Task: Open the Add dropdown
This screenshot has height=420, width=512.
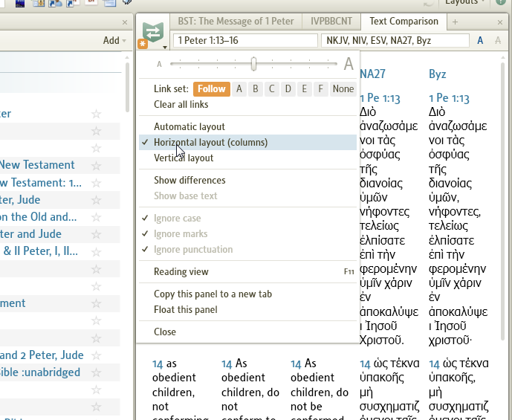Action: point(114,40)
